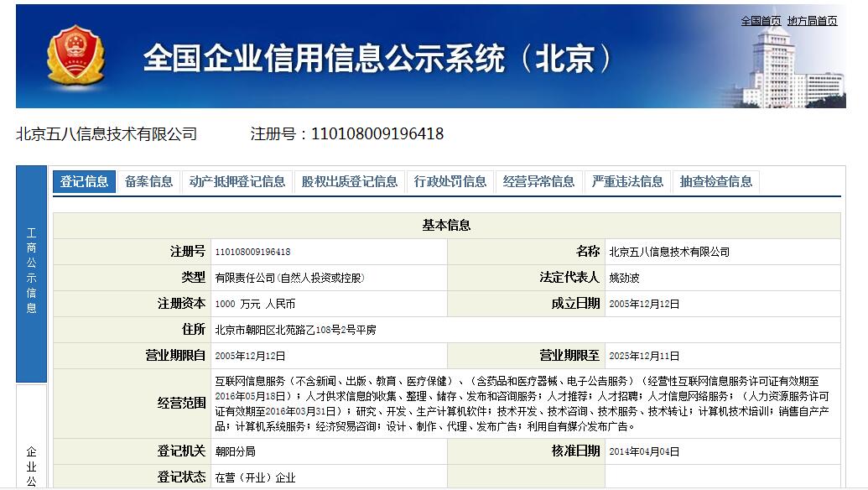The height and width of the screenshot is (490, 868).
Task: Click the value 有限责任公司(自然人投资或控股)
Action: (289, 278)
